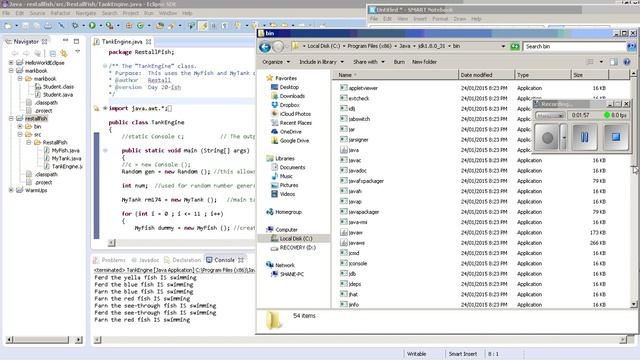Click the Debug bug icon in Eclipse toolbar
The image size is (640, 360).
click(x=75, y=25)
